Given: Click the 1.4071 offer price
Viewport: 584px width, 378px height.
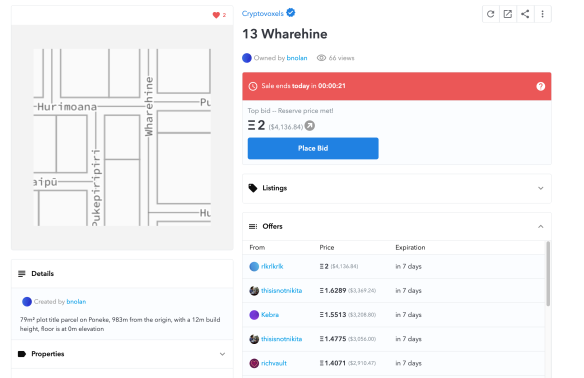Looking at the screenshot, I should [x=333, y=363].
